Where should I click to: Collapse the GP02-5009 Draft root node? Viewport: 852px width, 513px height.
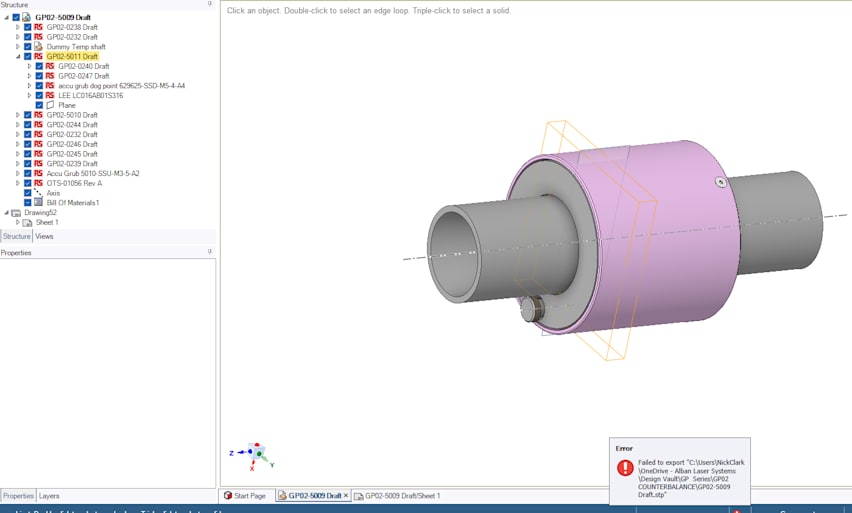tap(7, 17)
